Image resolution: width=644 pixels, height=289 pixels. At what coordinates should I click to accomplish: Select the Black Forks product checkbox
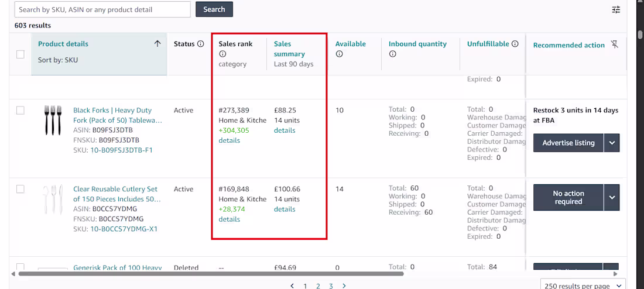click(20, 111)
